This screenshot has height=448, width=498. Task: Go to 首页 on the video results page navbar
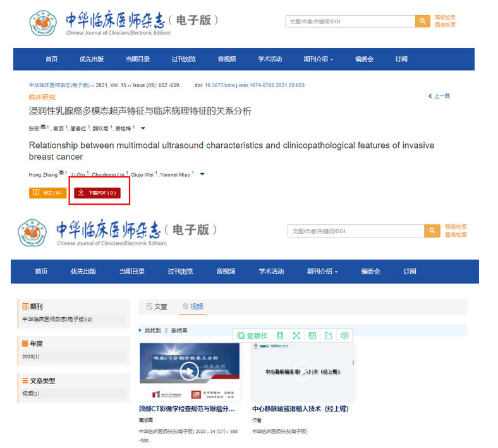[41, 271]
